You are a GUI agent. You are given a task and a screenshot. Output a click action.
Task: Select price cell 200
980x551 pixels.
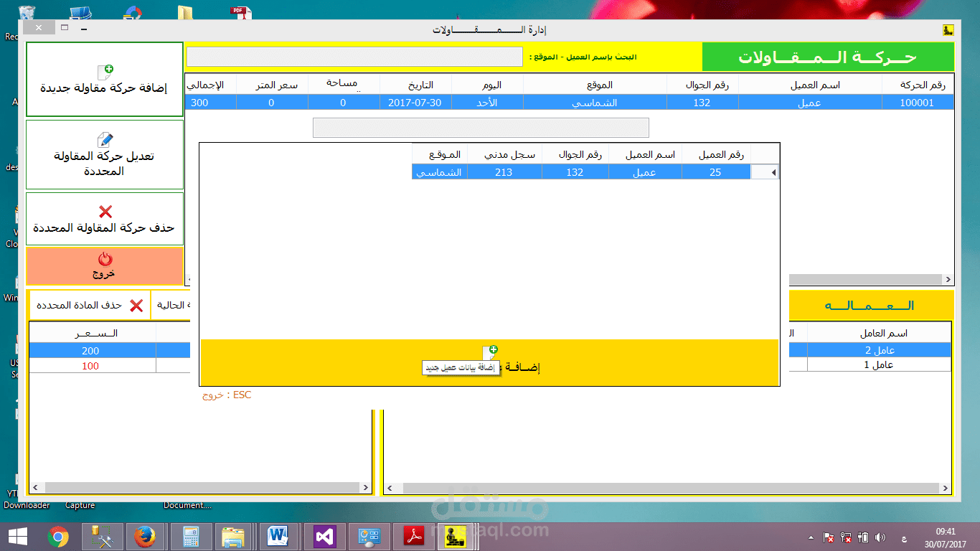coord(91,351)
